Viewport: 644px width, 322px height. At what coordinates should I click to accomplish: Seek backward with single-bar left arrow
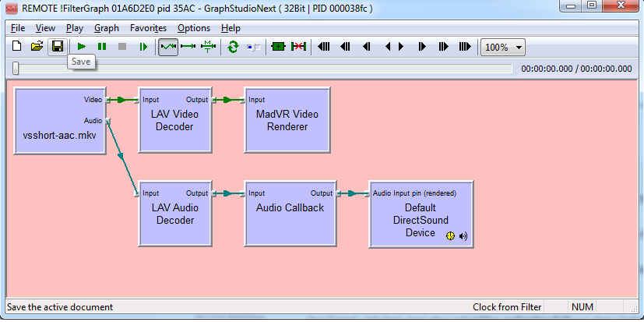click(x=366, y=47)
